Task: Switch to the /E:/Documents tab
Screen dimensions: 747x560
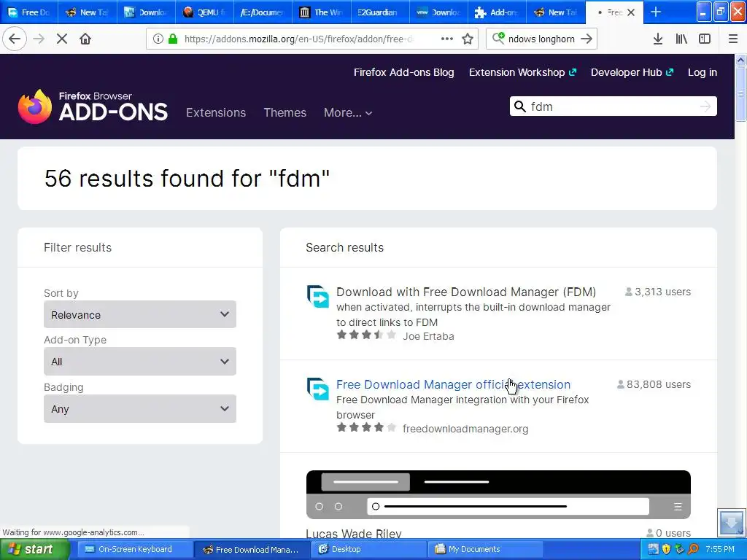Action: point(263,12)
